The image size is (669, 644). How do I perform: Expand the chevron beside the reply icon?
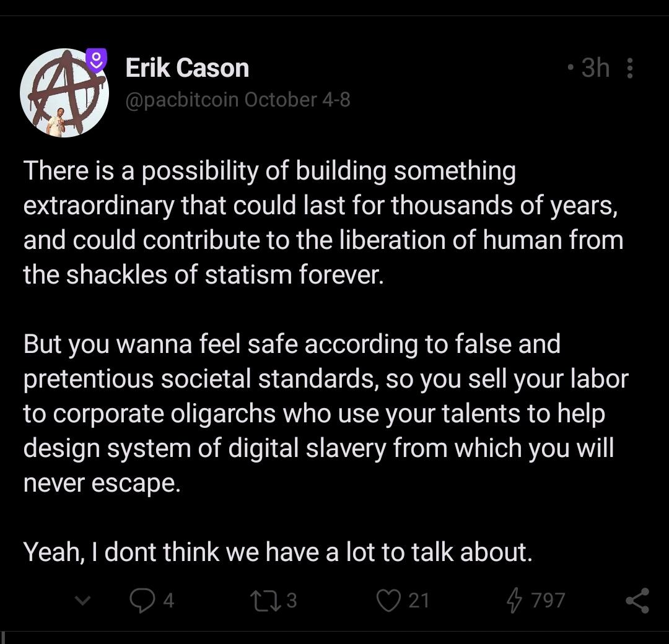83,601
